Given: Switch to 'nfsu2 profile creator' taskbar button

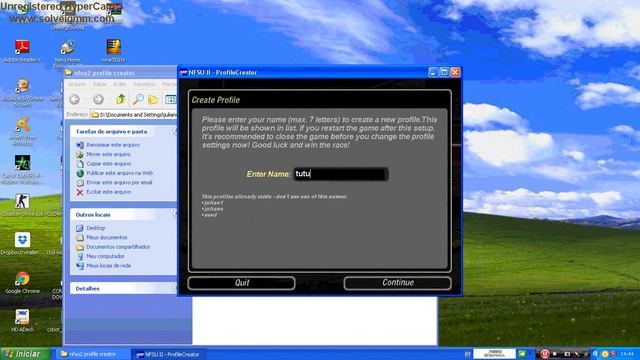Looking at the screenshot, I should tap(93, 354).
